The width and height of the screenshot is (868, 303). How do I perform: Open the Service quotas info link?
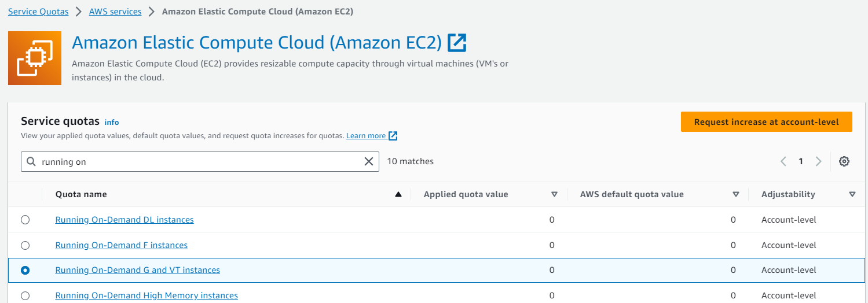tap(112, 123)
